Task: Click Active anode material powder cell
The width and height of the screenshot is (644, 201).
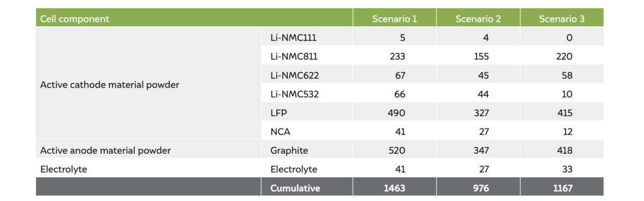Action: coord(105,150)
